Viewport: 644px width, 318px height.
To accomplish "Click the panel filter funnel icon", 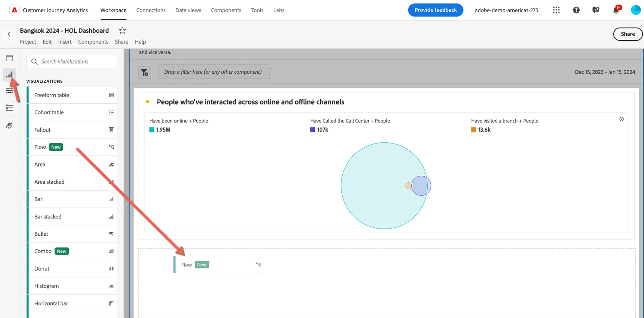I will click(x=144, y=72).
